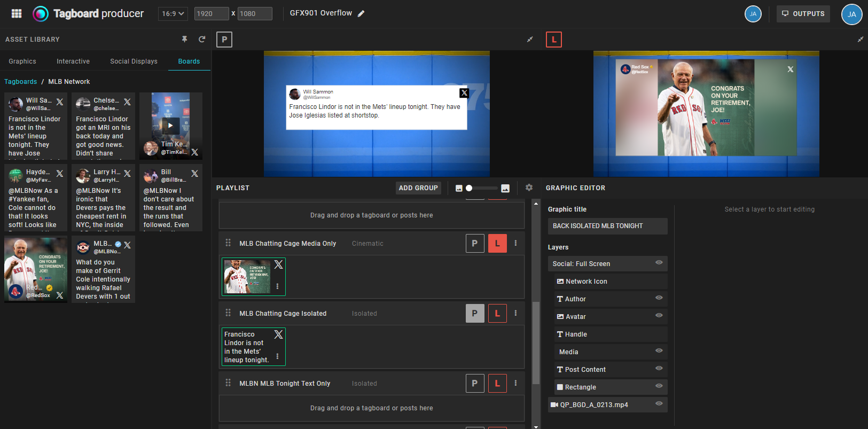Take MLB Chatting Cage Isolated Live
The height and width of the screenshot is (429, 868).
click(497, 313)
